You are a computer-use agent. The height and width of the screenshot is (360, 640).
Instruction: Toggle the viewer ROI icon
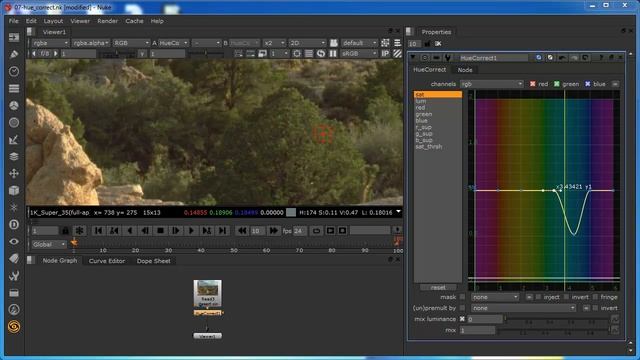297,53
